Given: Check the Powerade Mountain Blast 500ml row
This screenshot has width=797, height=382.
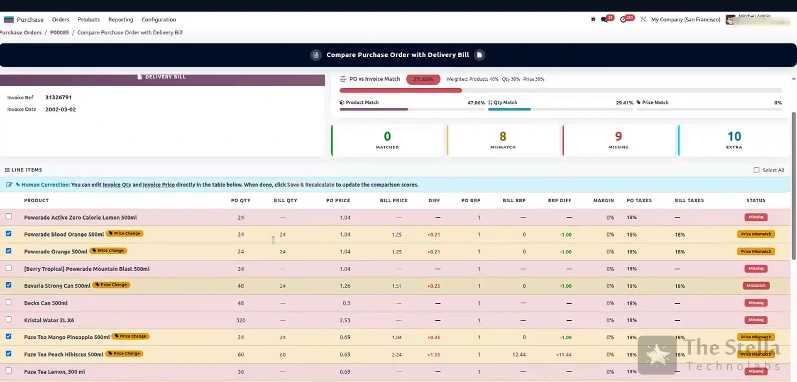Looking at the screenshot, I should point(9,268).
